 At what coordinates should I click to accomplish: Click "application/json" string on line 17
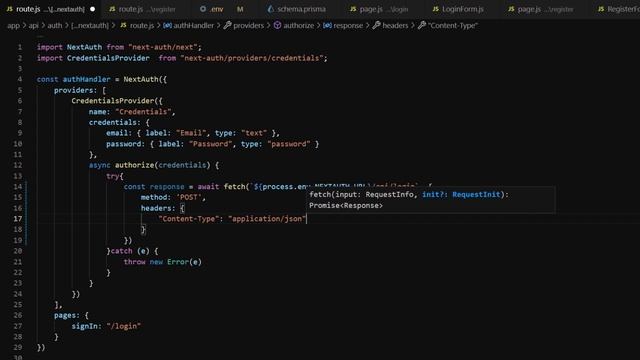click(x=267, y=219)
